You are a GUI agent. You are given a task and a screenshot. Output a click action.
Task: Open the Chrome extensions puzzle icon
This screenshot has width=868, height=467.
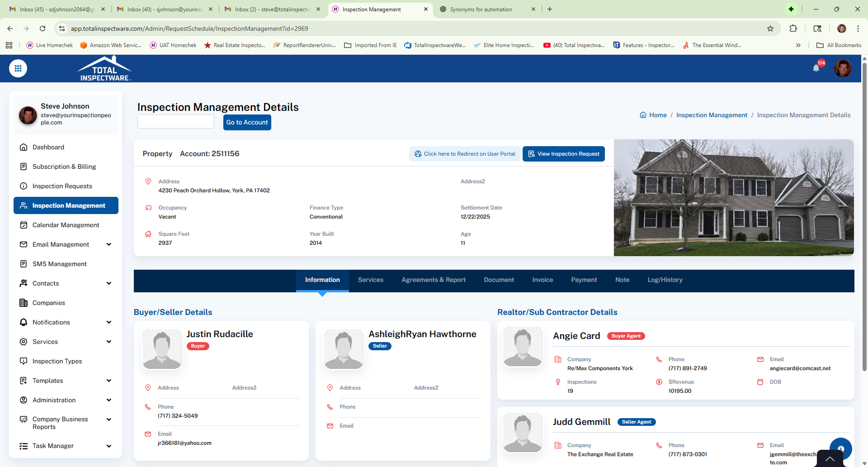click(x=793, y=29)
